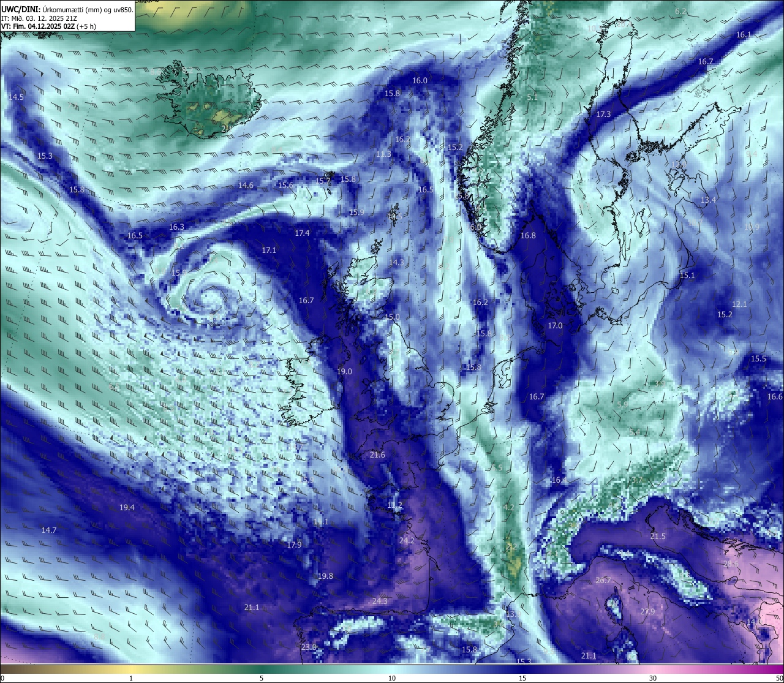Click the 16.3 value label
784x683 pixels.
tap(176, 227)
